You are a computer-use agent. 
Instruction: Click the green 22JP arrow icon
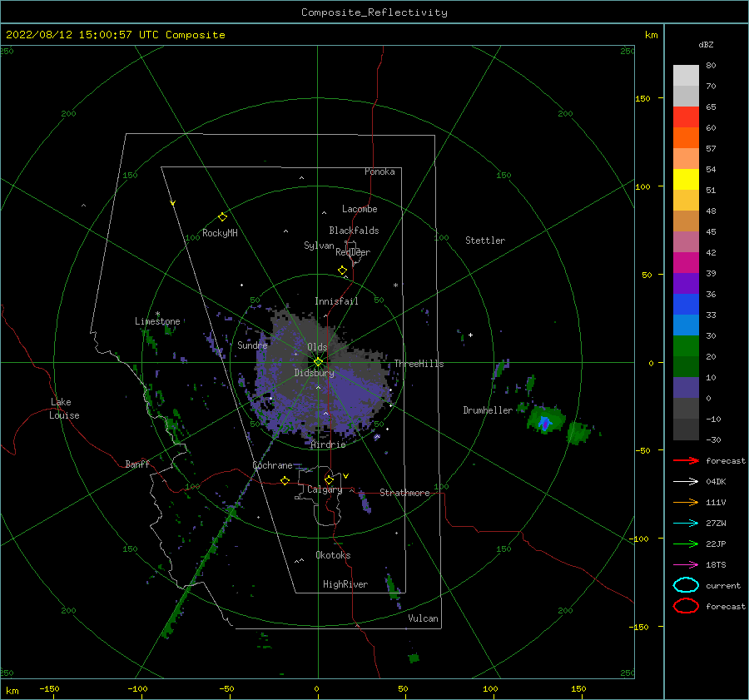click(x=686, y=544)
